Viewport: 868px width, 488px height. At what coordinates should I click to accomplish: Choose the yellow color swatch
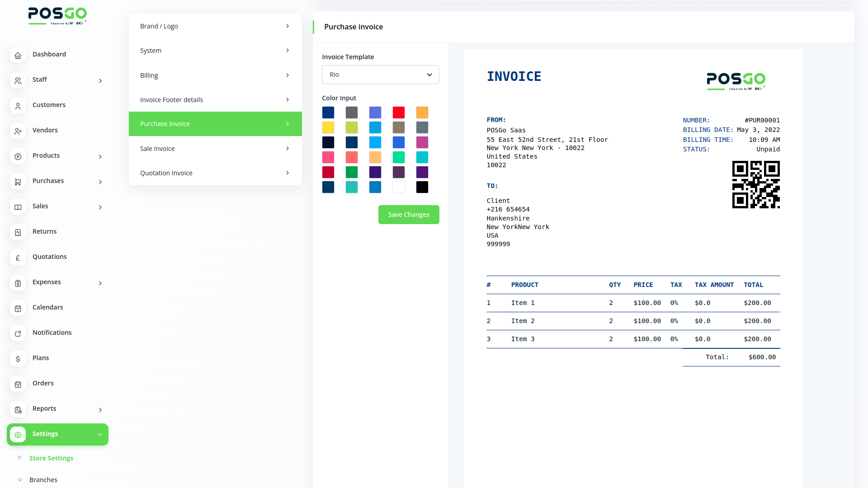pyautogui.click(x=328, y=127)
